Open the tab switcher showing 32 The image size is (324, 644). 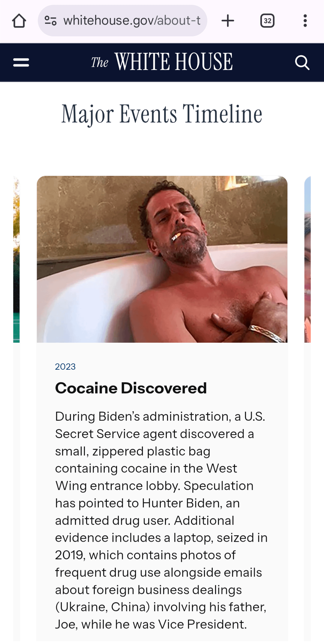[x=267, y=21]
